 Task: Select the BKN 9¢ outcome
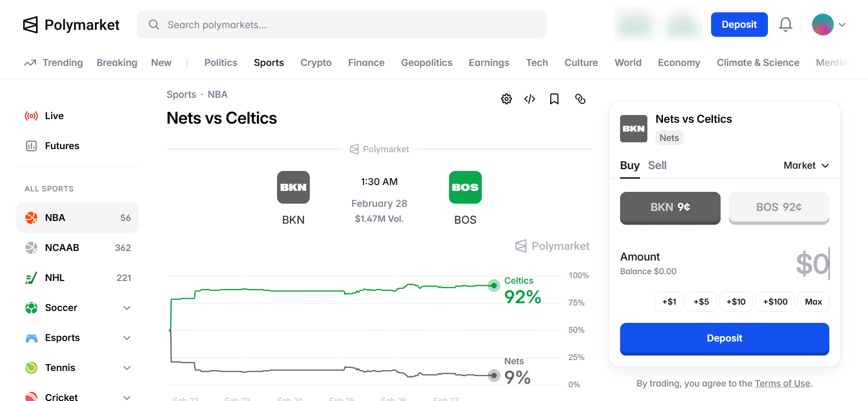670,207
